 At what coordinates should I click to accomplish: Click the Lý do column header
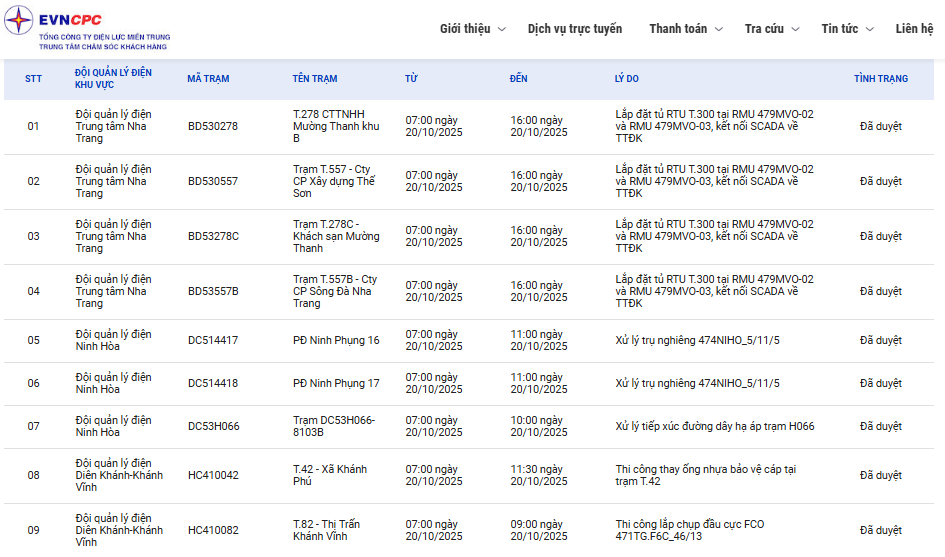pyautogui.click(x=626, y=79)
